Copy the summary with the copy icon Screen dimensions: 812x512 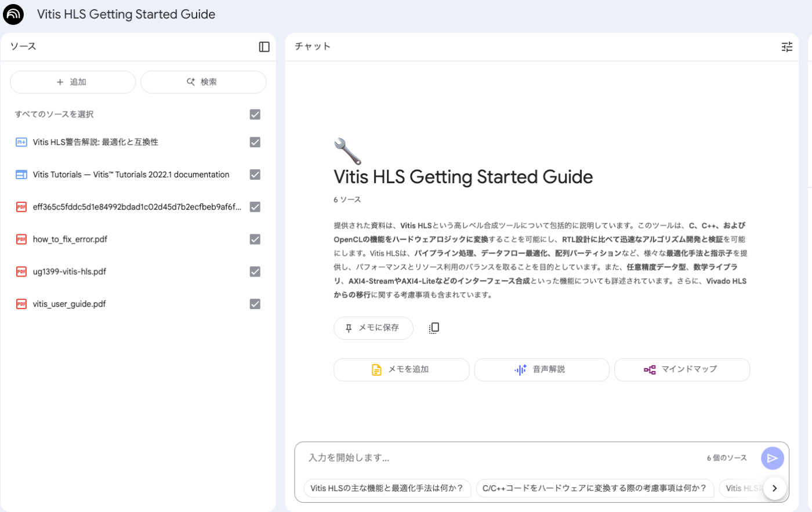434,328
